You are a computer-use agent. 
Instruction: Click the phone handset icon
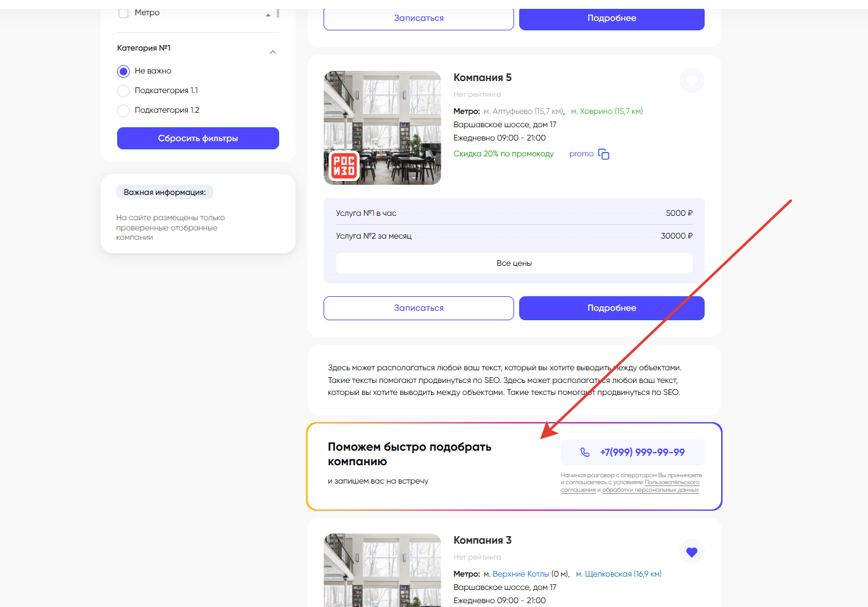pyautogui.click(x=585, y=453)
